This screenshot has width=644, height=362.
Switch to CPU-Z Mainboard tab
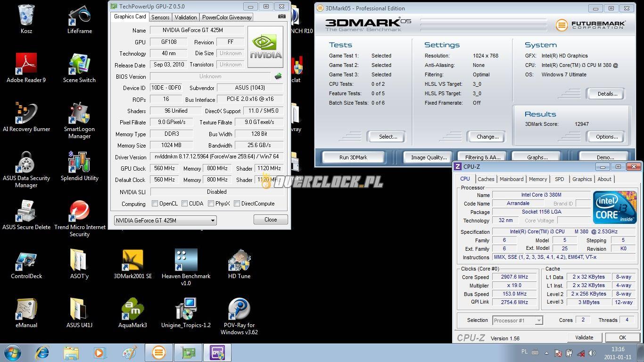point(512,179)
